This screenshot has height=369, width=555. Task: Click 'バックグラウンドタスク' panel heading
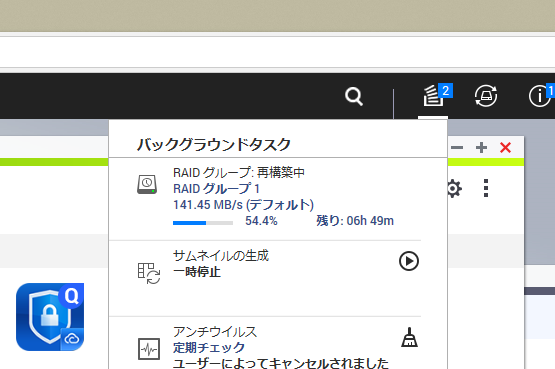214,145
